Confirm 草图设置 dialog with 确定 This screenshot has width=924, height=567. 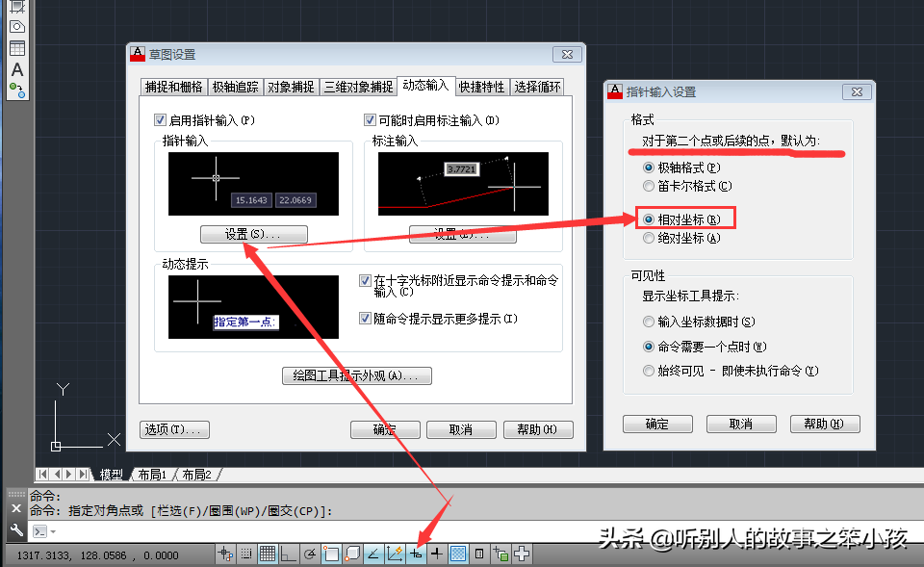[385, 429]
